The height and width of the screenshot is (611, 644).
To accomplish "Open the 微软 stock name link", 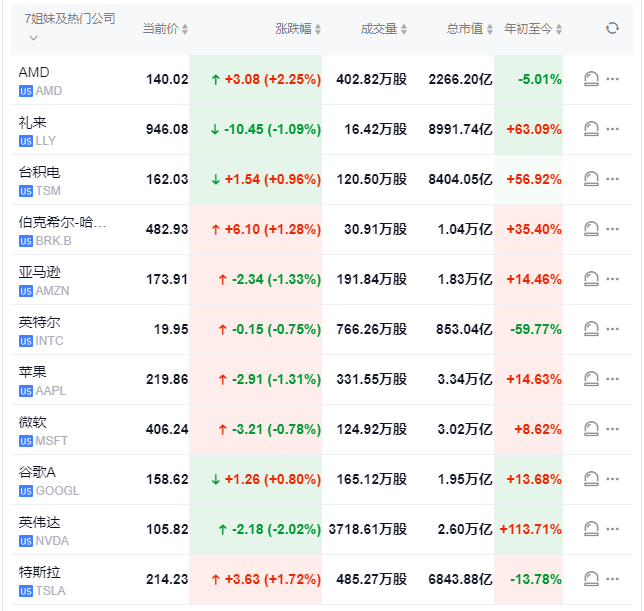I will point(32,423).
